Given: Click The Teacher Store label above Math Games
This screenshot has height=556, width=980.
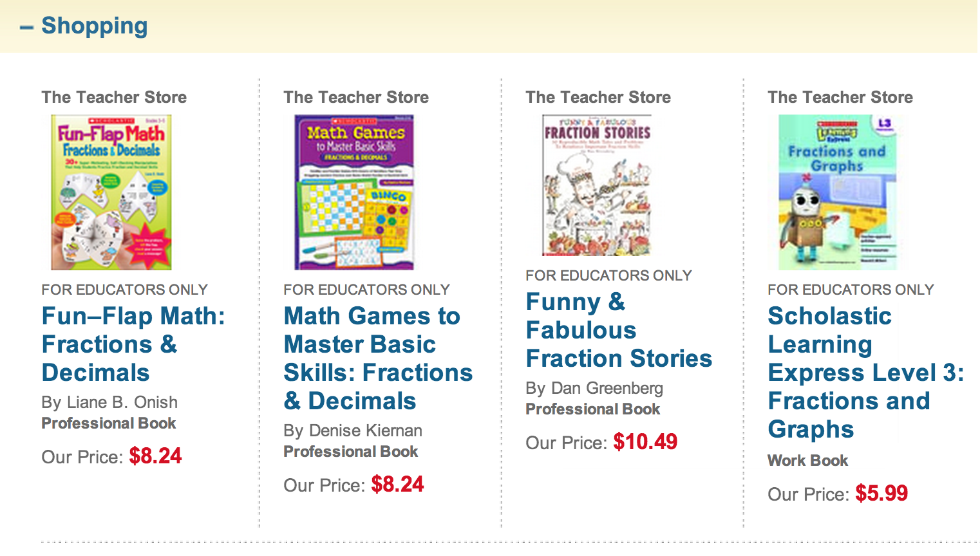Looking at the screenshot, I should [x=356, y=97].
